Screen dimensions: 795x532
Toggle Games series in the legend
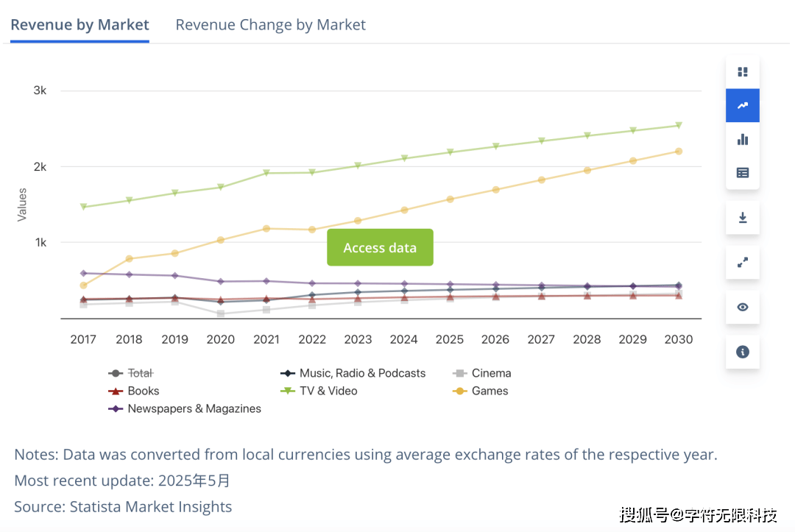tap(490, 391)
